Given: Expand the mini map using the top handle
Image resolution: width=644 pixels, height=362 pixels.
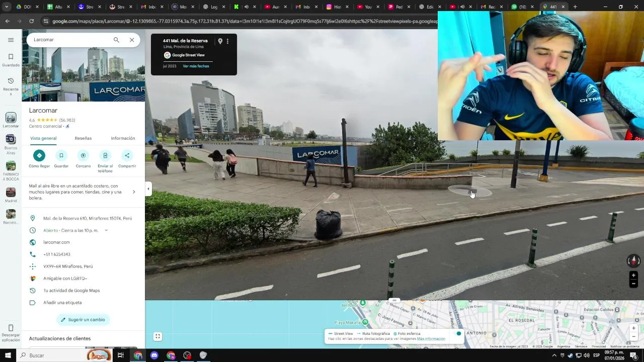Looking at the screenshot, I should point(394,300).
